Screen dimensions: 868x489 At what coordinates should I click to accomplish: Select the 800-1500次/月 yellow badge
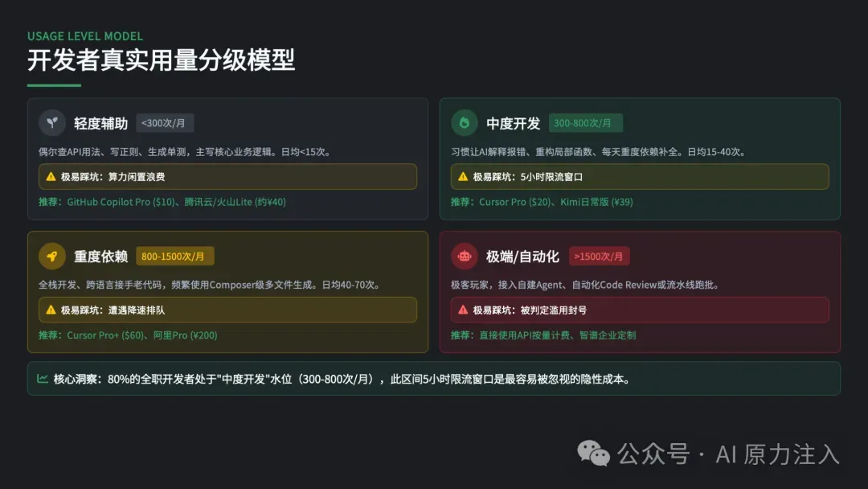pyautogui.click(x=174, y=257)
